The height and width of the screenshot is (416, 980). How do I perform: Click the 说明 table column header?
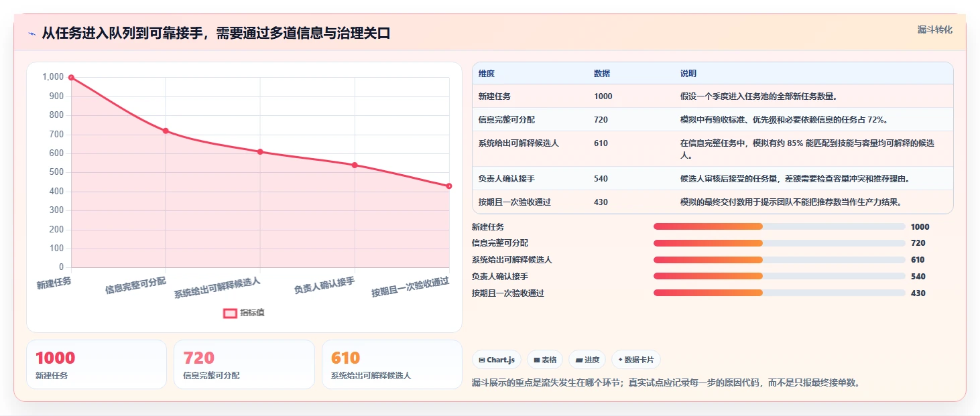(688, 73)
